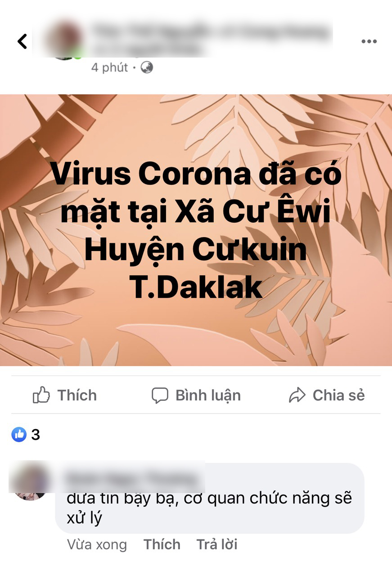Tap the Bình luận button text
Screen dimensions: 392x588
point(208,395)
